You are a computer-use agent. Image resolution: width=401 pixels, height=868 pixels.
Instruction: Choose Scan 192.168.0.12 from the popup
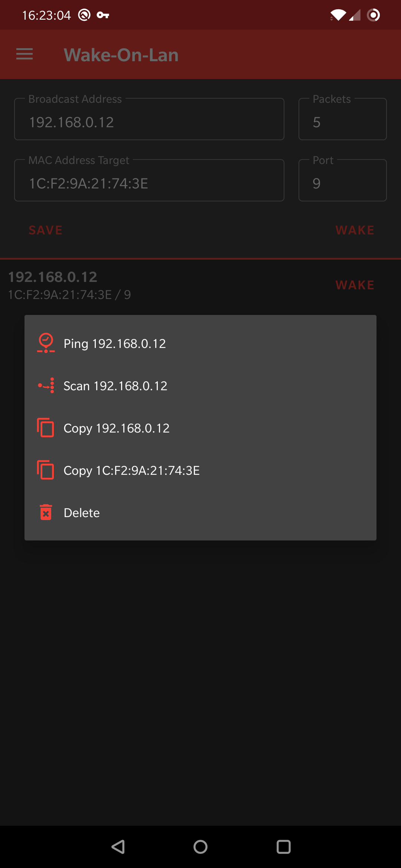point(115,386)
